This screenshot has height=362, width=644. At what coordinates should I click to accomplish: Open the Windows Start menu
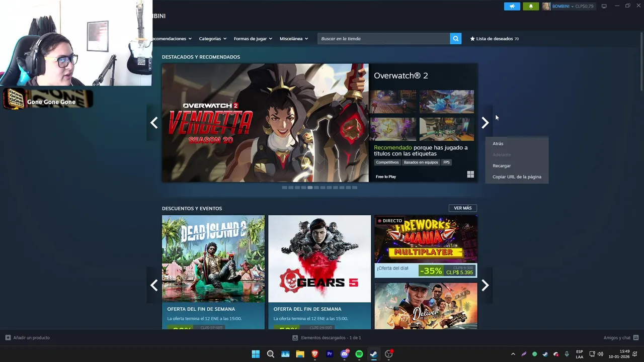click(x=256, y=354)
